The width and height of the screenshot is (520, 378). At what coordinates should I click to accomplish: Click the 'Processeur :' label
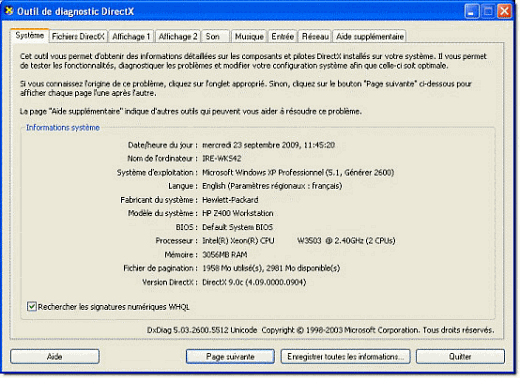pyautogui.click(x=176, y=241)
